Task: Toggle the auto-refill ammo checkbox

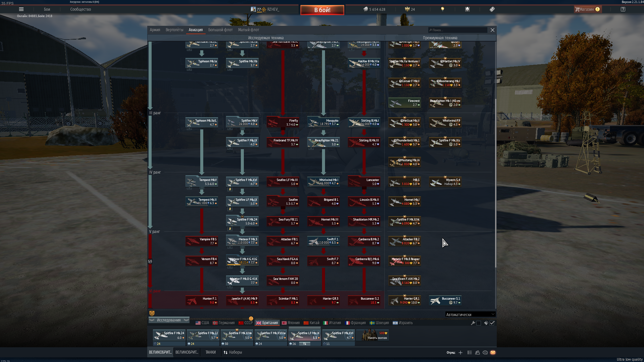Action: point(492,323)
